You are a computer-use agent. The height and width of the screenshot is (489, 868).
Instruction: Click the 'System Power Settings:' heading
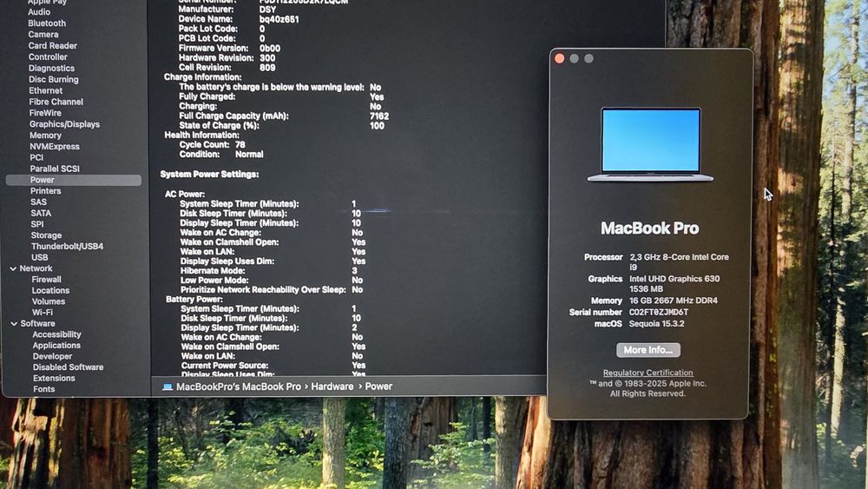tap(210, 175)
